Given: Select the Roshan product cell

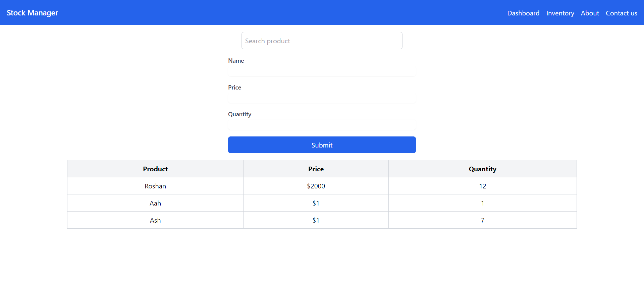Looking at the screenshot, I should point(155,186).
